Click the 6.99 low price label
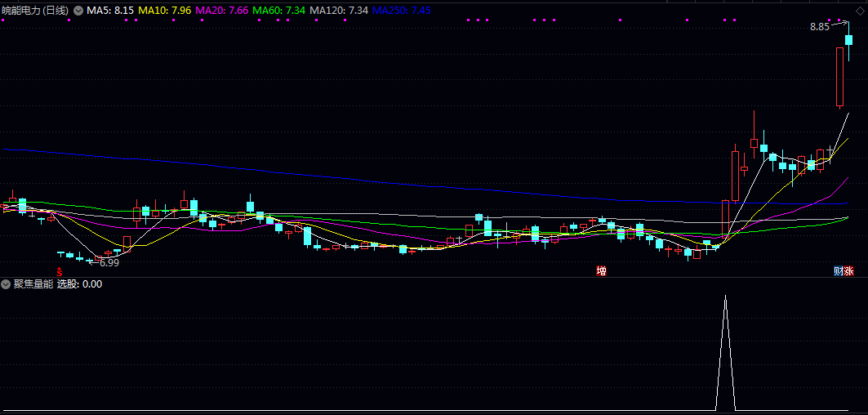The height and width of the screenshot is (415, 868). (109, 262)
